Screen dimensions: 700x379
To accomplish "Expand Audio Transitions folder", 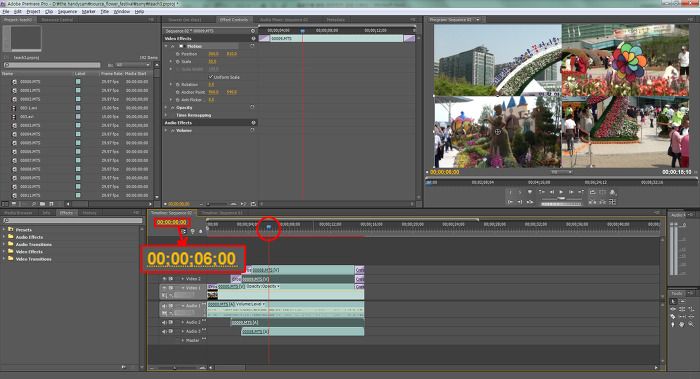I will pos(4,244).
